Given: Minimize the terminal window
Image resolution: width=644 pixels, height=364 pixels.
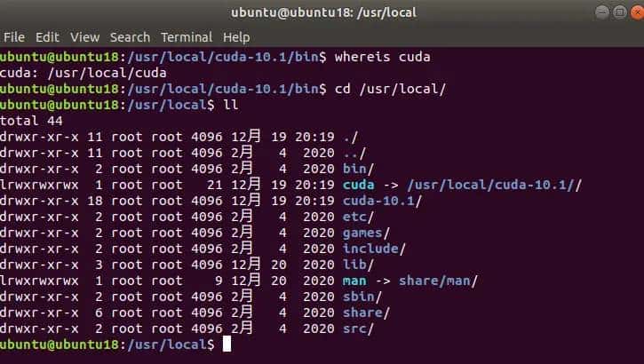Looking at the screenshot, I should [x=602, y=12].
